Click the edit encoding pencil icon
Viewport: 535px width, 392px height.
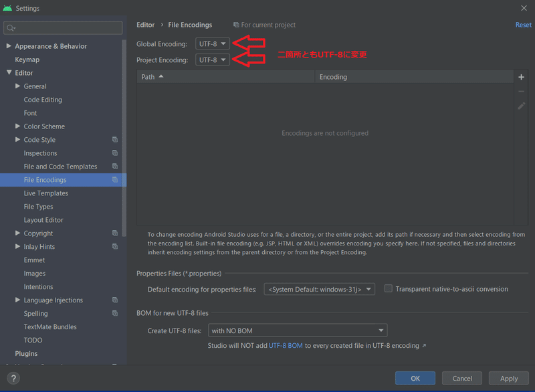tap(521, 106)
